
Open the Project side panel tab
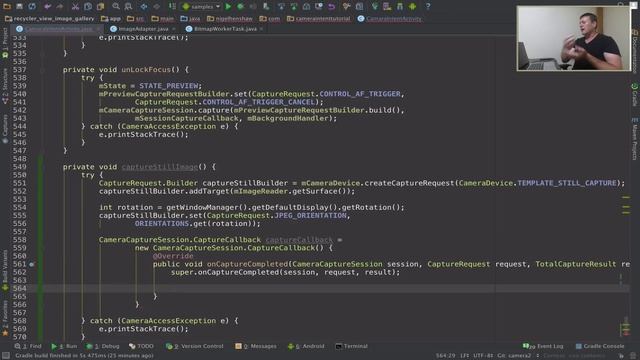[x=5, y=42]
